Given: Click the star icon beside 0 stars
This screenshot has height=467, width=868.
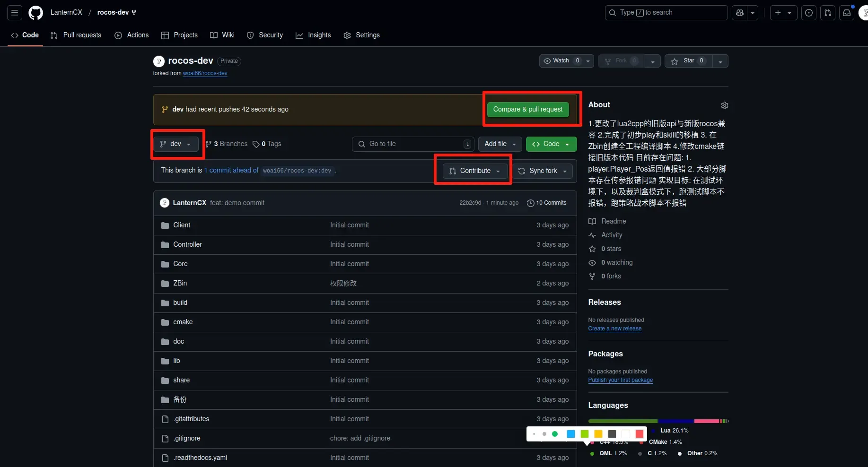Looking at the screenshot, I should pyautogui.click(x=592, y=249).
